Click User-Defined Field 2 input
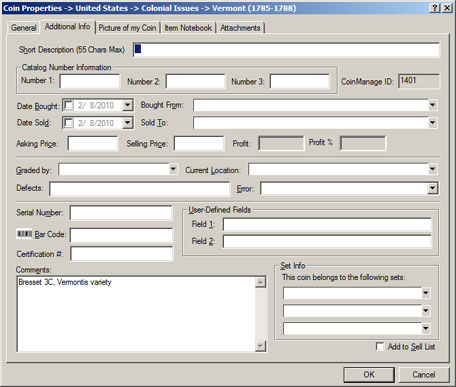 pos(327,241)
